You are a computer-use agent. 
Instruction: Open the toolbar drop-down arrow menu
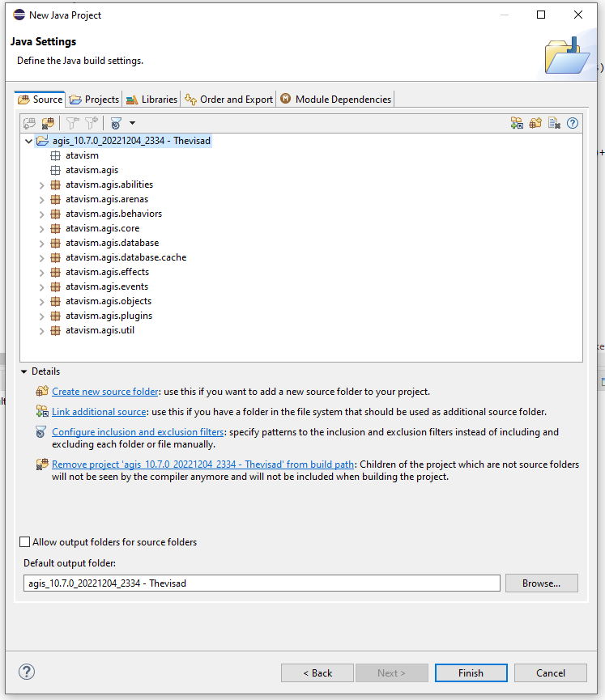pos(132,123)
